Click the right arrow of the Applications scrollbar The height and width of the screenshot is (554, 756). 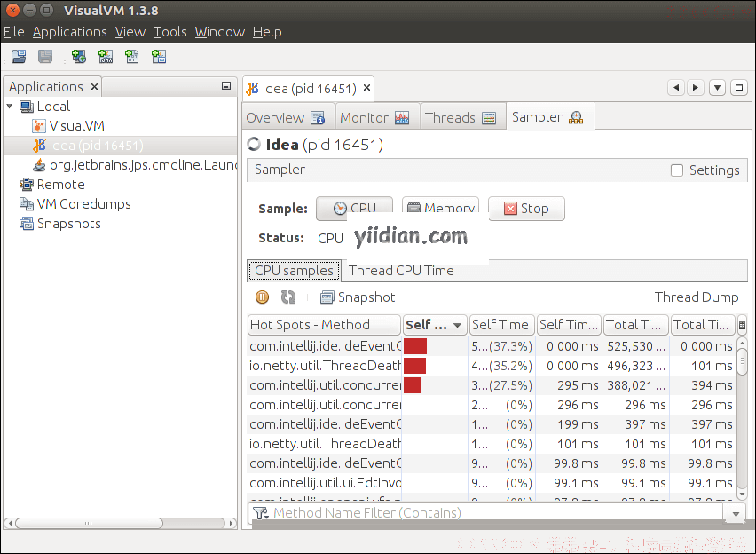tap(231, 523)
